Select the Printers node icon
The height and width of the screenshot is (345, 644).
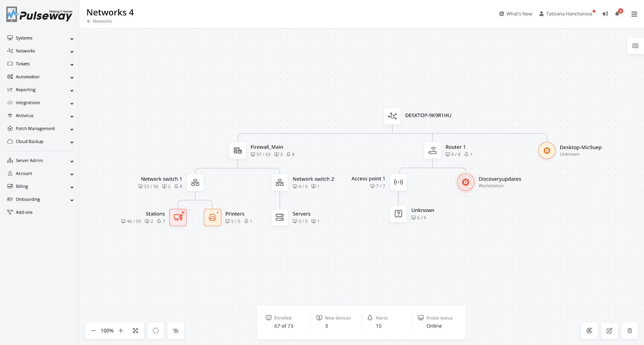coord(213,218)
